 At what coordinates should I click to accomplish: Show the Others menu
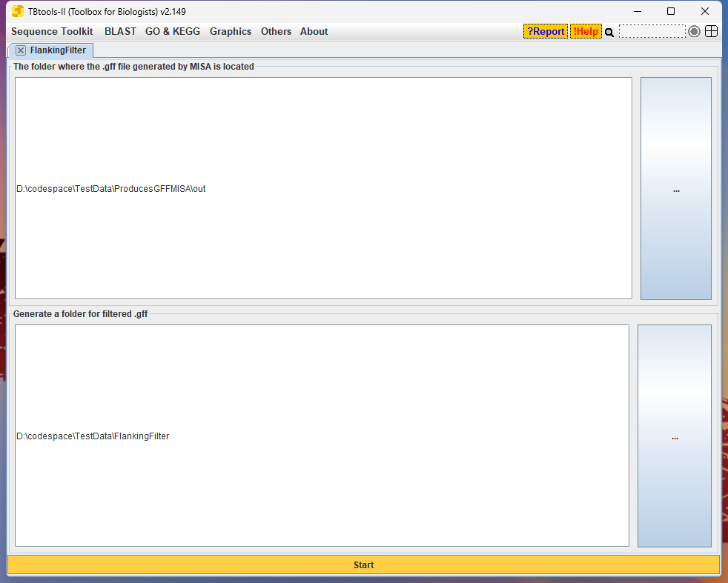276,31
